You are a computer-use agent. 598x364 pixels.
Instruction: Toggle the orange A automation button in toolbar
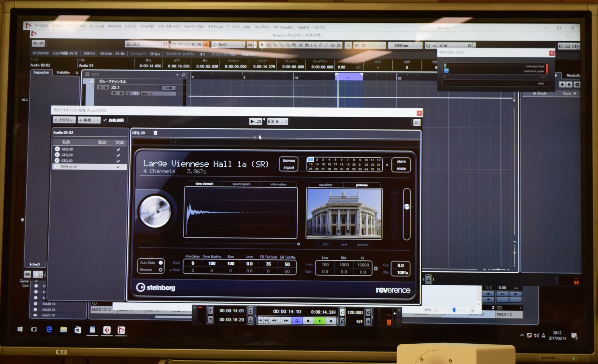pos(206,45)
